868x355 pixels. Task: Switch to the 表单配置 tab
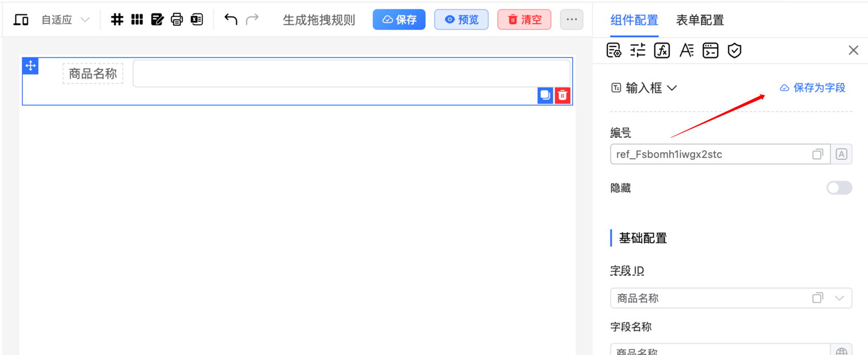click(699, 20)
